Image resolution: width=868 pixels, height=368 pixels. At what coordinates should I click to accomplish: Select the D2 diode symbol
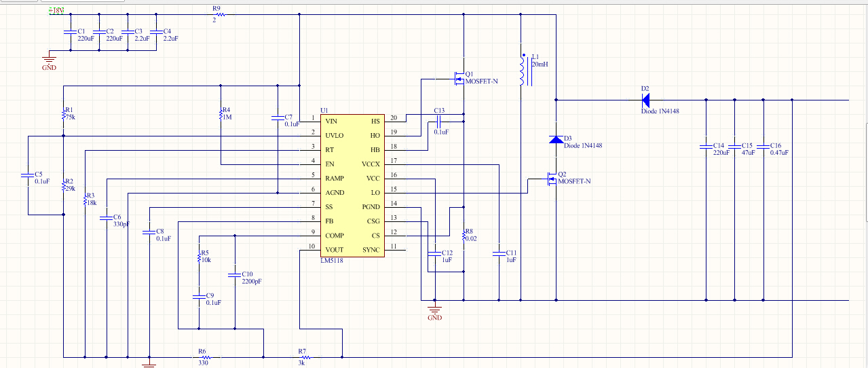click(644, 100)
